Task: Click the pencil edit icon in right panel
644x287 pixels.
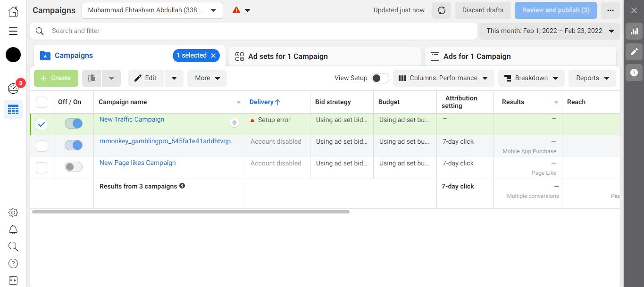Action: tap(634, 52)
